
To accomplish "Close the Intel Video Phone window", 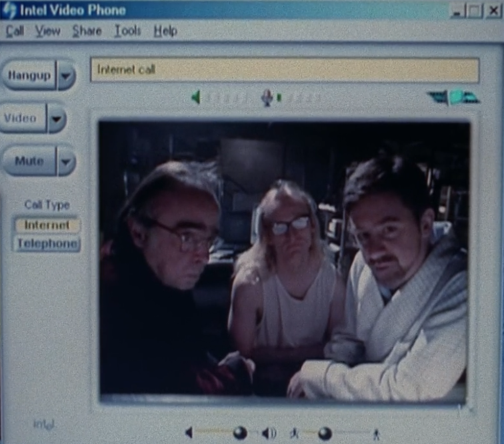I will pyautogui.click(x=493, y=11).
